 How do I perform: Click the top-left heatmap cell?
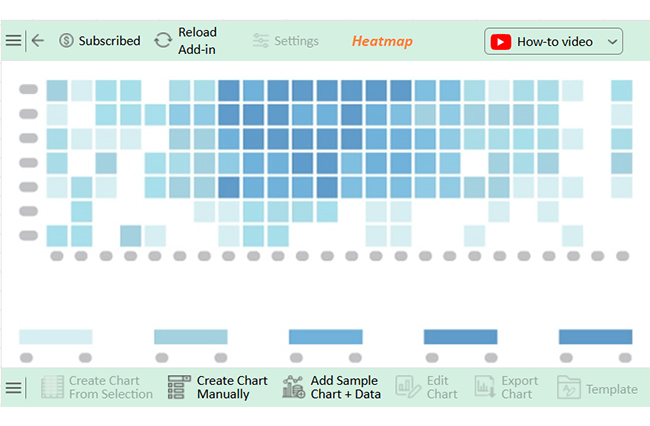(57, 90)
